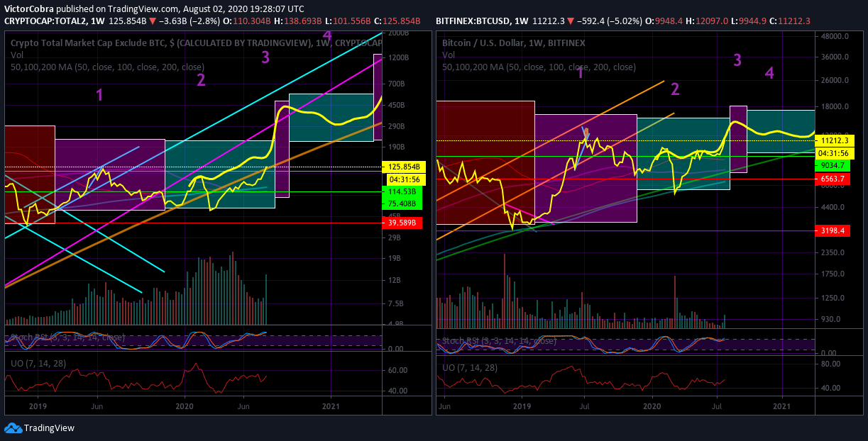Image resolution: width=868 pixels, height=441 pixels.
Task: Click the VictorCobra author name
Action: coord(28,9)
